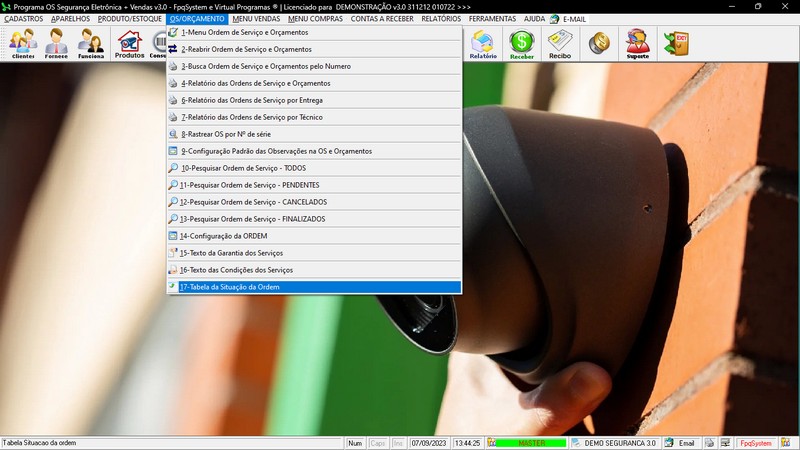Screen dimensions: 800x450
Task: Click the Produtos toolbar icon
Action: 129,43
